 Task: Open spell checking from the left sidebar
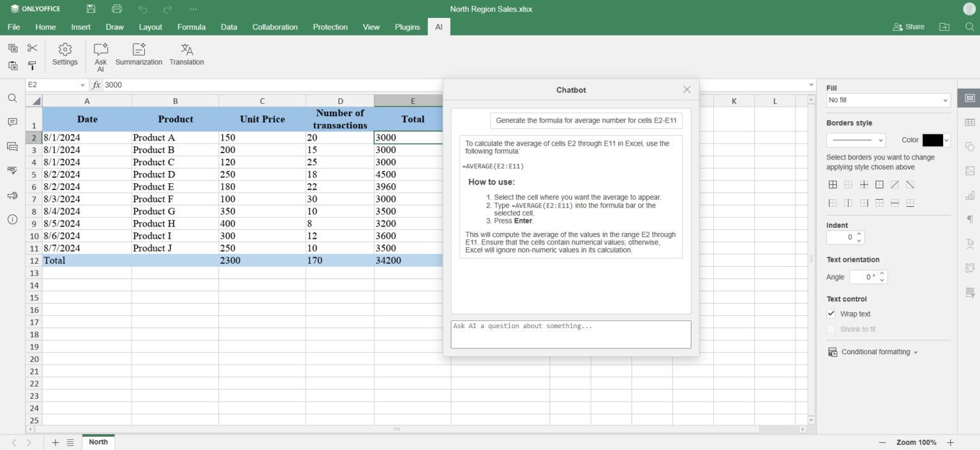(x=12, y=170)
